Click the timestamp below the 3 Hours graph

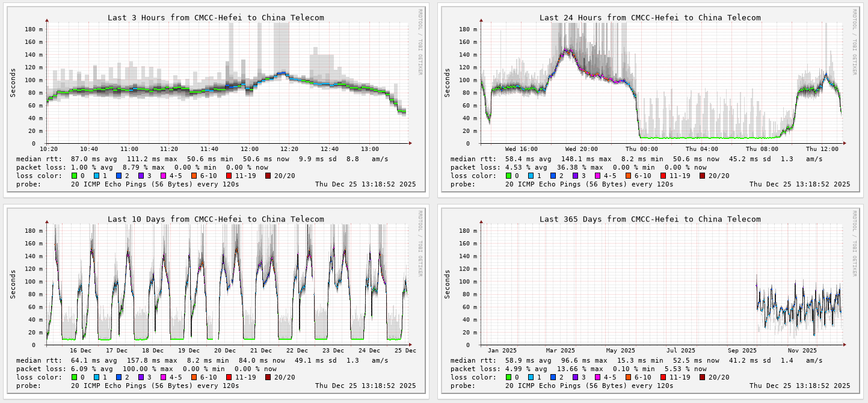pyautogui.click(x=365, y=184)
